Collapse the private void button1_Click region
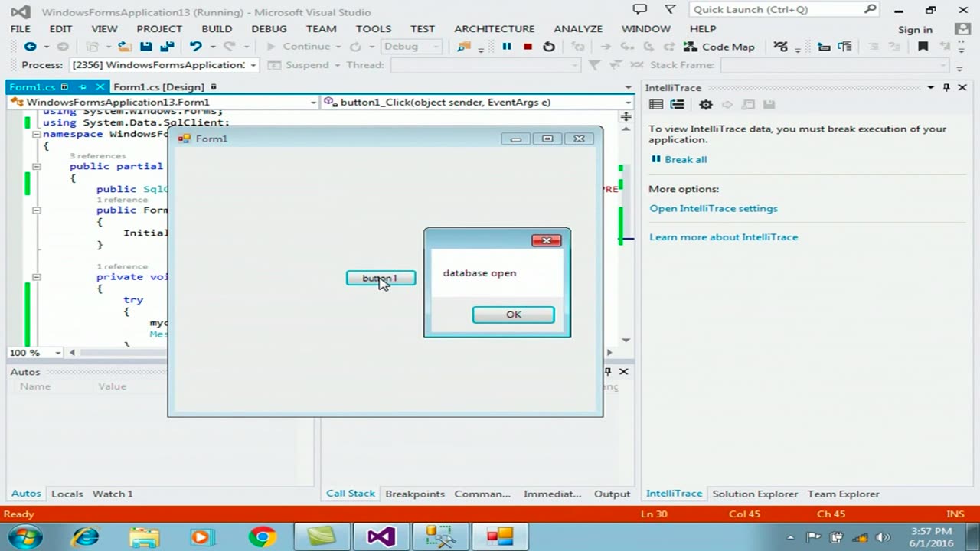 pos(36,277)
